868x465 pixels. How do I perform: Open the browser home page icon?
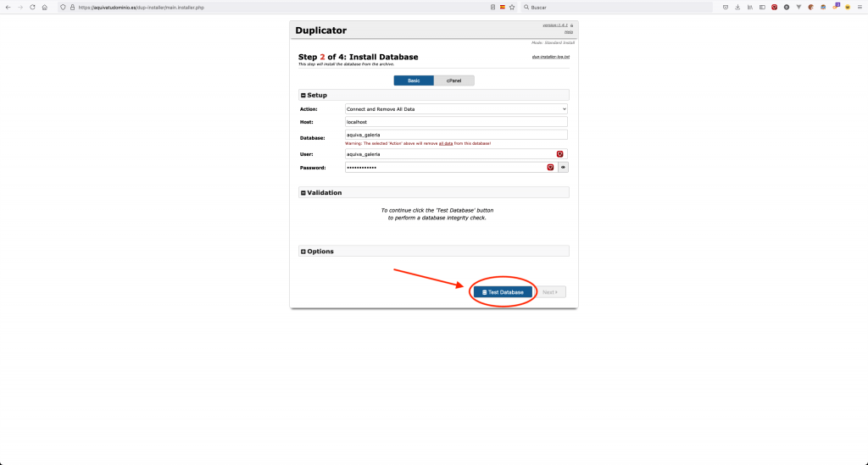tap(44, 7)
